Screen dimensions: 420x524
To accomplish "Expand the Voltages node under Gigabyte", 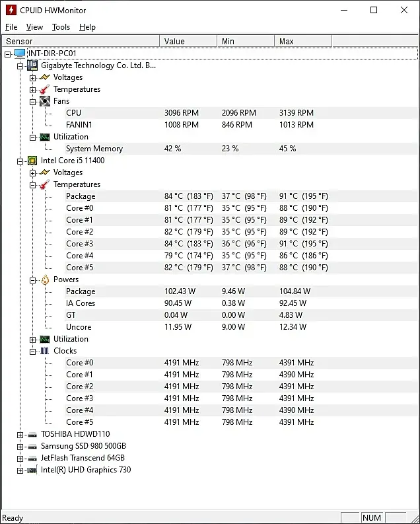I will pos(32,77).
